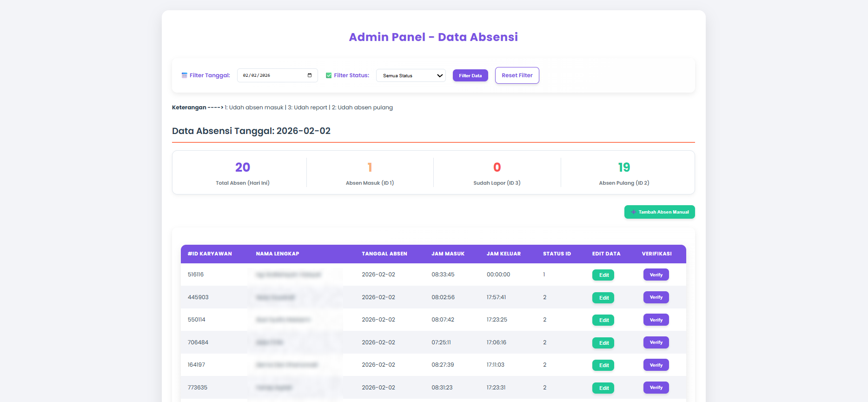Click the date input field 02/02/2026
The height and width of the screenshot is (402, 868).
pyautogui.click(x=272, y=75)
